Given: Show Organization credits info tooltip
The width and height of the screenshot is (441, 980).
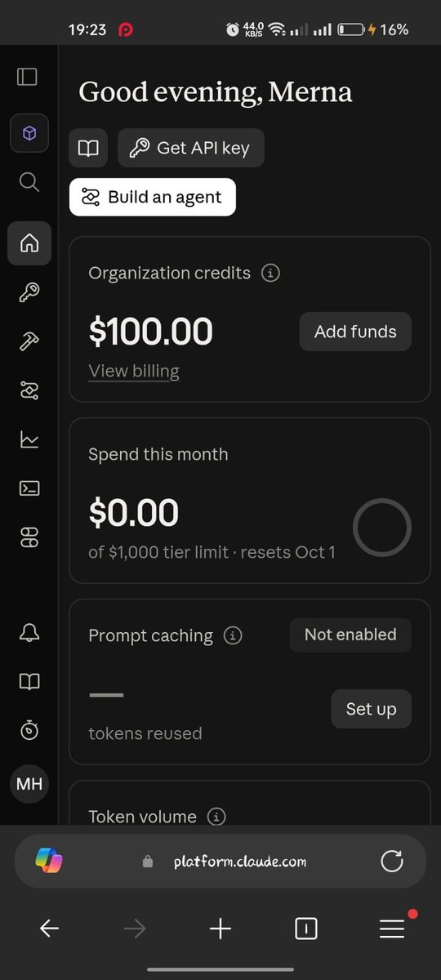Looking at the screenshot, I should pos(270,273).
